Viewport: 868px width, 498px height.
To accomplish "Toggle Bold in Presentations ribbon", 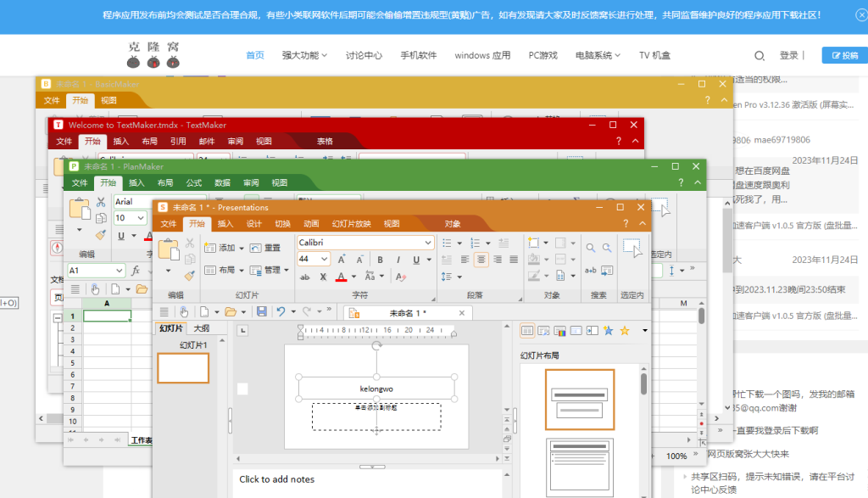I will point(380,260).
